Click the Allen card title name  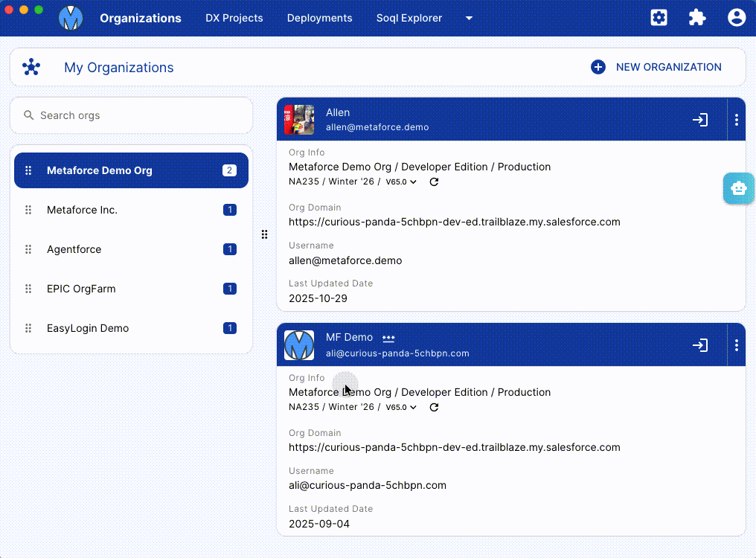click(x=338, y=112)
